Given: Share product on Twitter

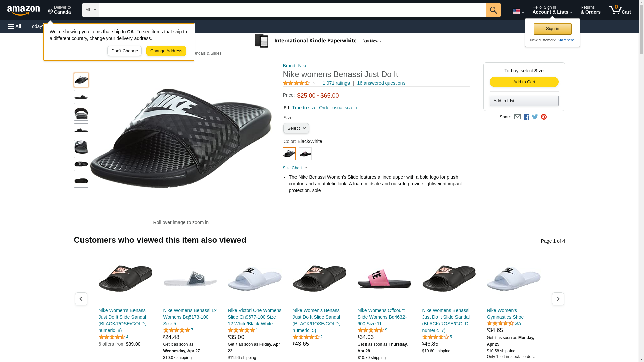Looking at the screenshot, I should 535,117.
